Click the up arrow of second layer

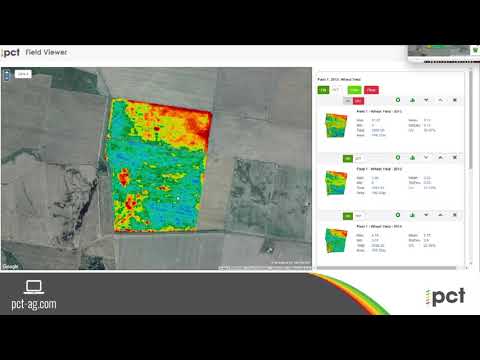tap(440, 157)
